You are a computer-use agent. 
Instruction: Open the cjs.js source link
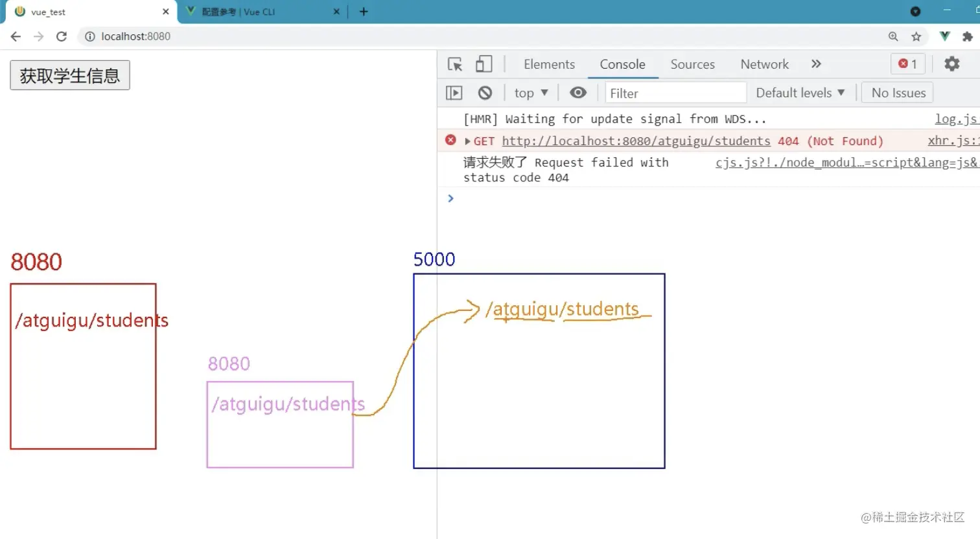pyautogui.click(x=846, y=163)
